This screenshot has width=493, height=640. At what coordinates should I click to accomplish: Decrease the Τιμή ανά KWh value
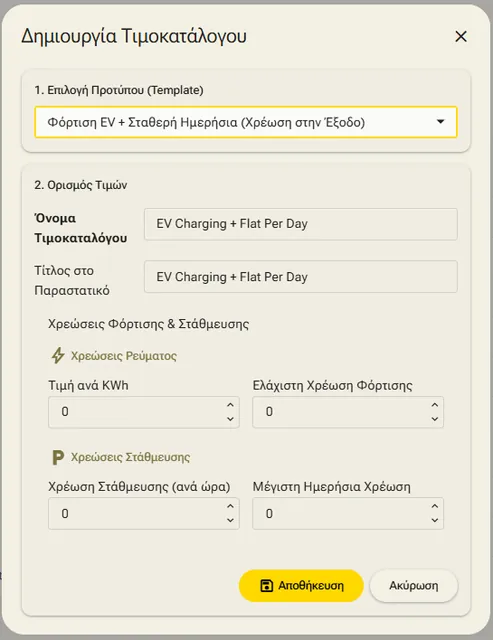[230, 419]
